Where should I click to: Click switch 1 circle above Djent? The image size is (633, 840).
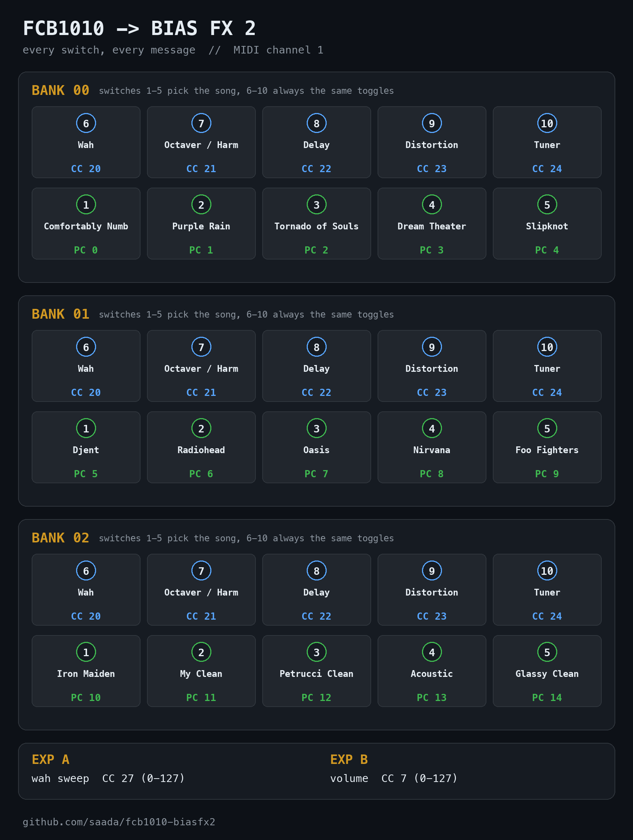point(86,428)
